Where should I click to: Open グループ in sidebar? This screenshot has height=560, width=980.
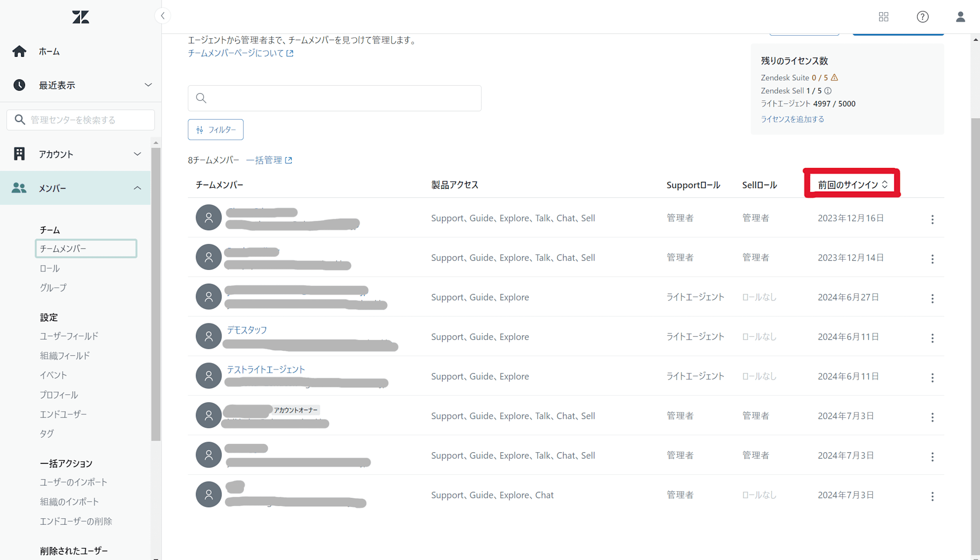tap(53, 288)
